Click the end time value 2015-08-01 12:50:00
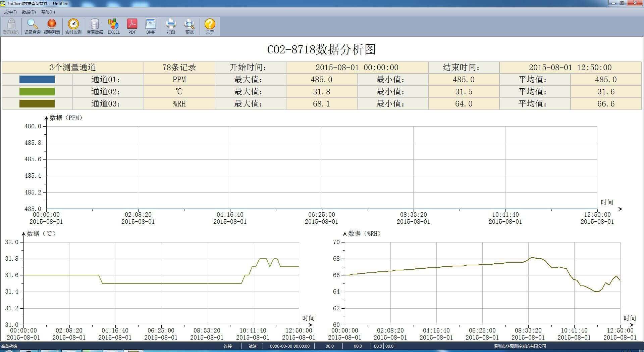Image resolution: width=644 pixels, height=352 pixels. (x=570, y=68)
